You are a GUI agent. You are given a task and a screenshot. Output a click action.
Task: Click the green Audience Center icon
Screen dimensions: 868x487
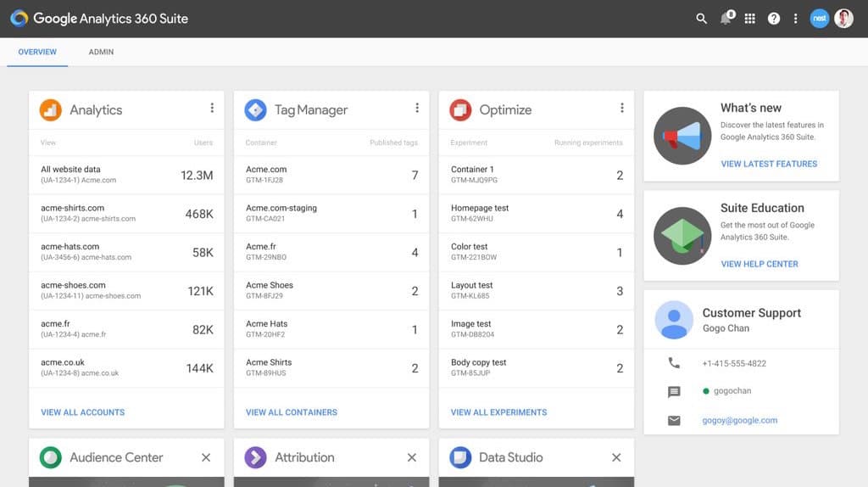(x=50, y=457)
